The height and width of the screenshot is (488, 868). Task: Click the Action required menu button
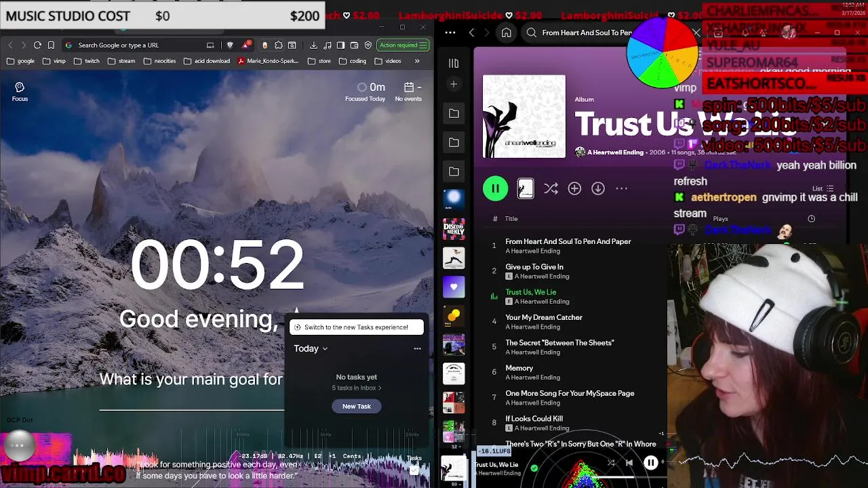pyautogui.click(x=403, y=45)
